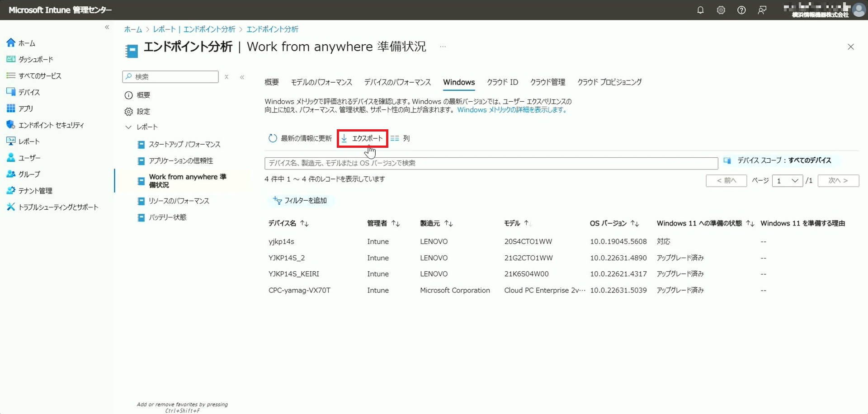Switch to クラウド プロビジョニング tab
This screenshot has height=414, width=868.
609,82
